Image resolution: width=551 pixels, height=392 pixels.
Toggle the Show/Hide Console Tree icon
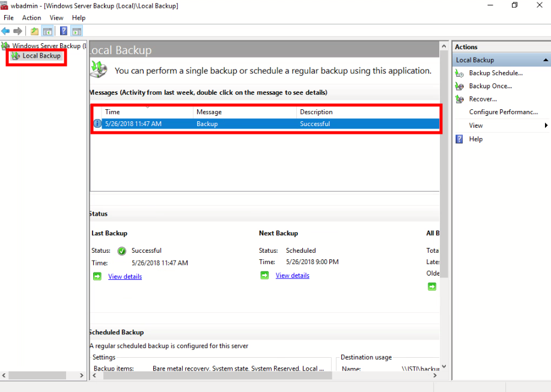[x=47, y=31]
